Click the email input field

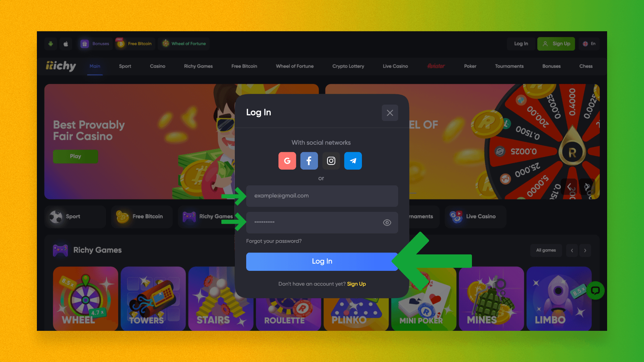coord(322,195)
